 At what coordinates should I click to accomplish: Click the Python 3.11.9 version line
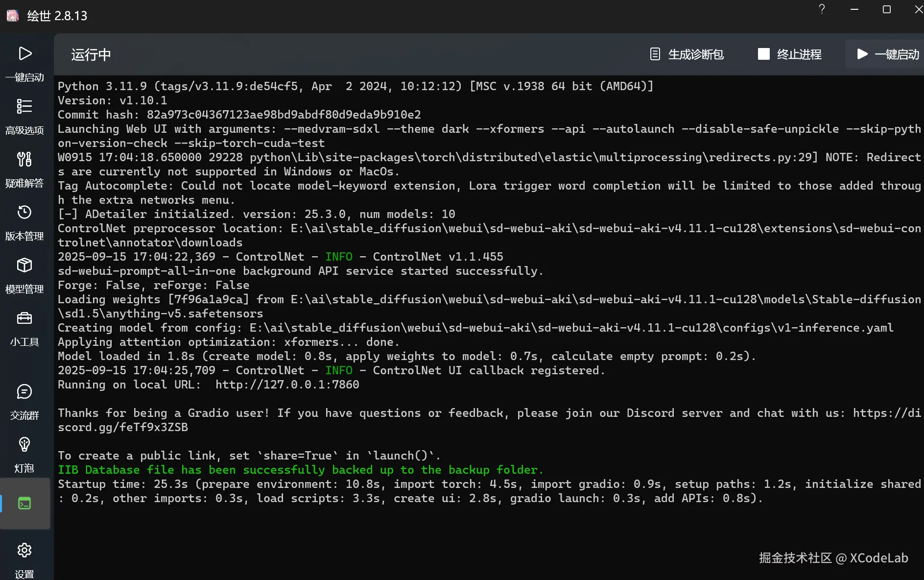click(x=355, y=86)
